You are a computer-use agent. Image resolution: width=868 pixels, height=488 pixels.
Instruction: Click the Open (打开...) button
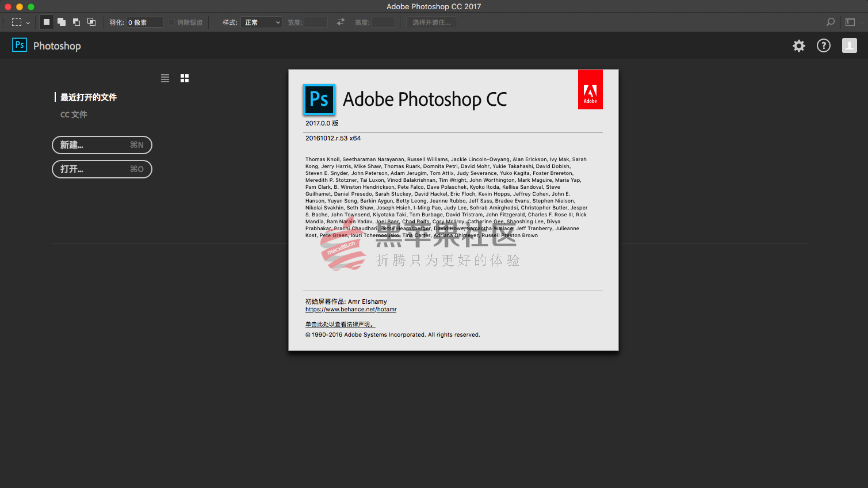coord(102,169)
